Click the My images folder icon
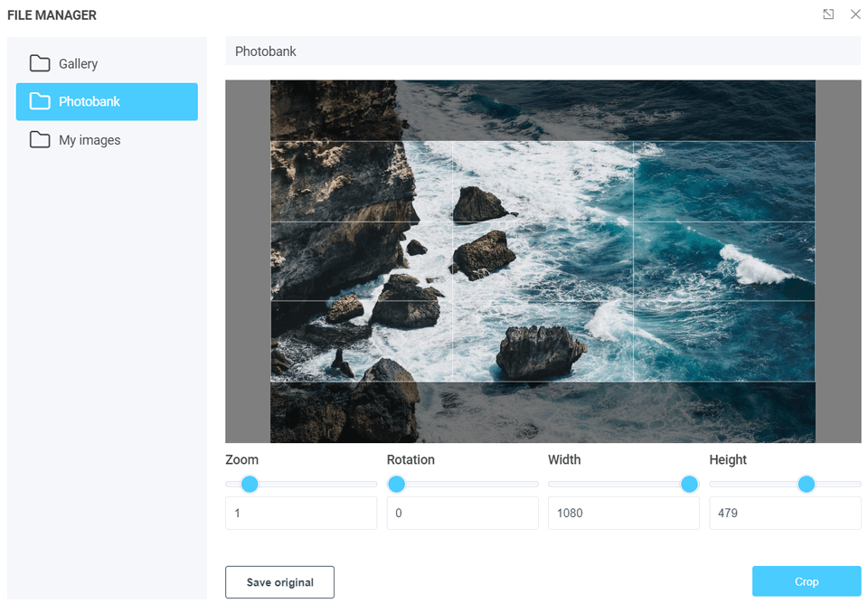Screen dimensions: 868x603 point(40,140)
